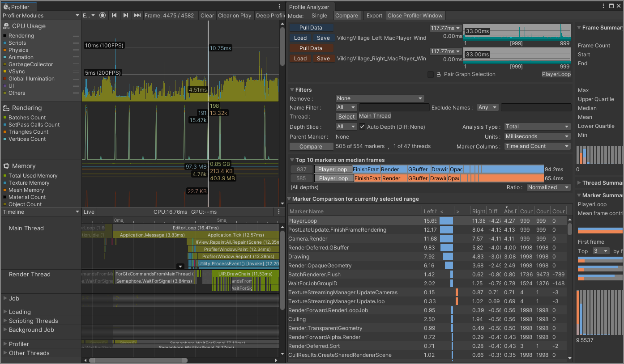Uncheck the Auto Depth checkbox
624x364 pixels.
[363, 127]
